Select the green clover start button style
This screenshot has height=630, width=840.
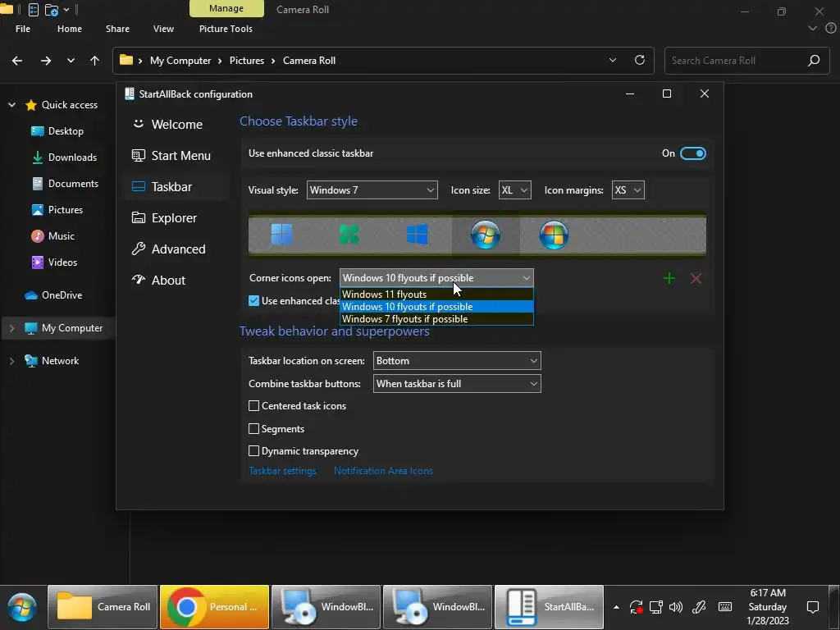[x=349, y=234]
